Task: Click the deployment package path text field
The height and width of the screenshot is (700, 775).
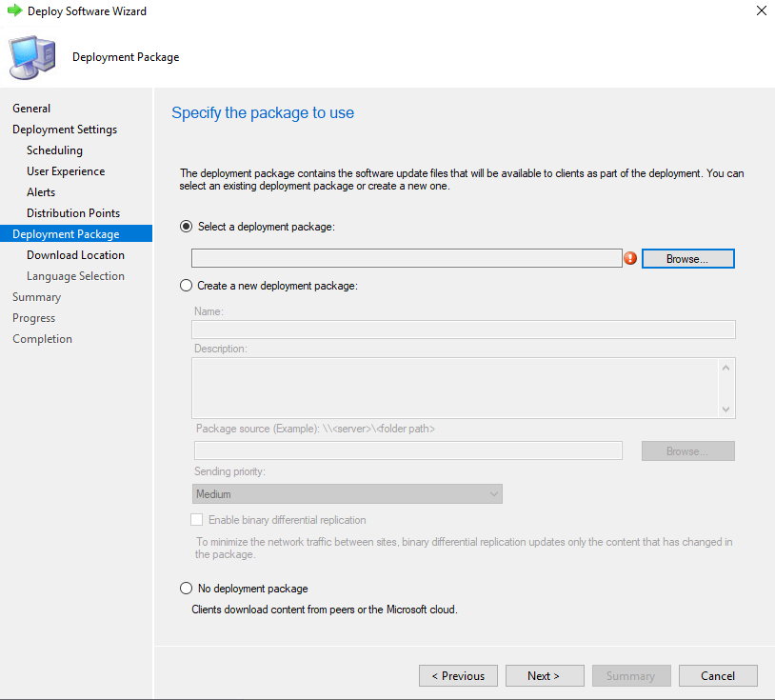Action: [406, 259]
